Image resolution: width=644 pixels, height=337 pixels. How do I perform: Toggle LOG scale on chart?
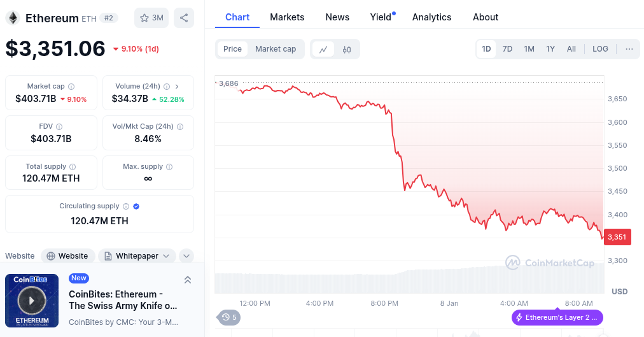click(600, 49)
